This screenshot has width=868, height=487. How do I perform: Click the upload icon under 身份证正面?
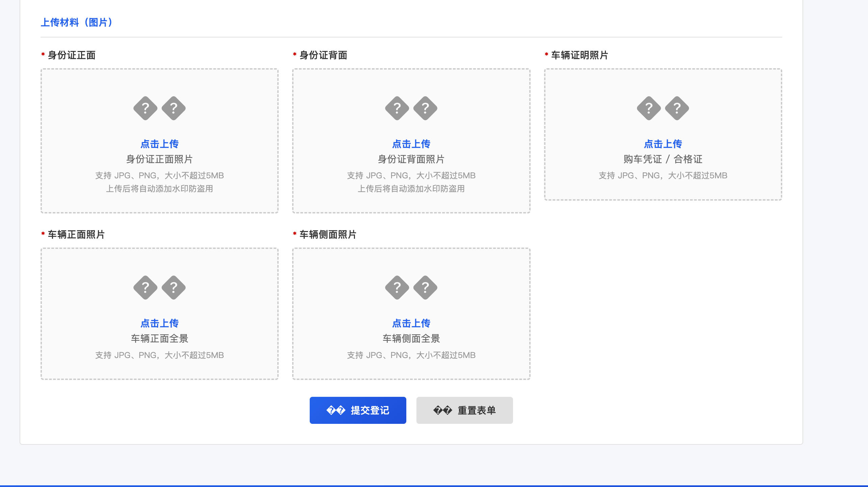(x=159, y=108)
